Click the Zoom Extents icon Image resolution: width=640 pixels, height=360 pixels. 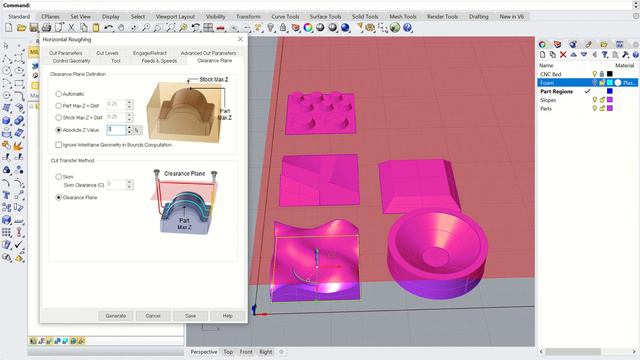[x=171, y=27]
